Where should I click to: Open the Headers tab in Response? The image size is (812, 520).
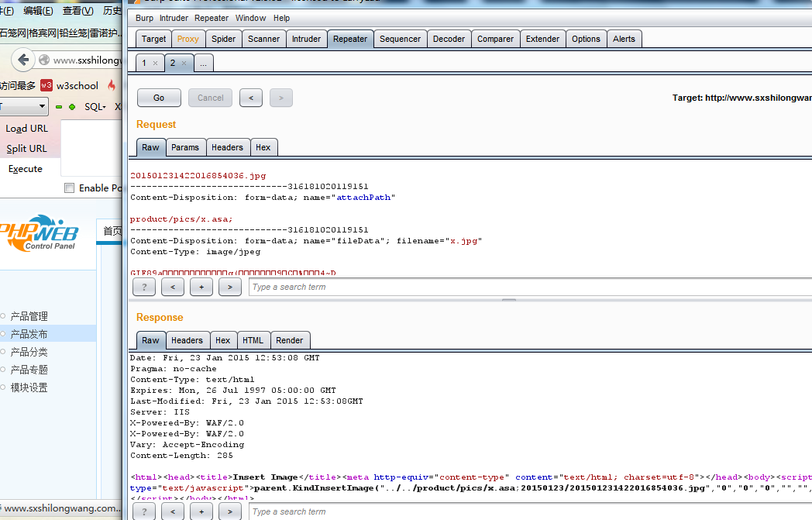click(x=187, y=340)
